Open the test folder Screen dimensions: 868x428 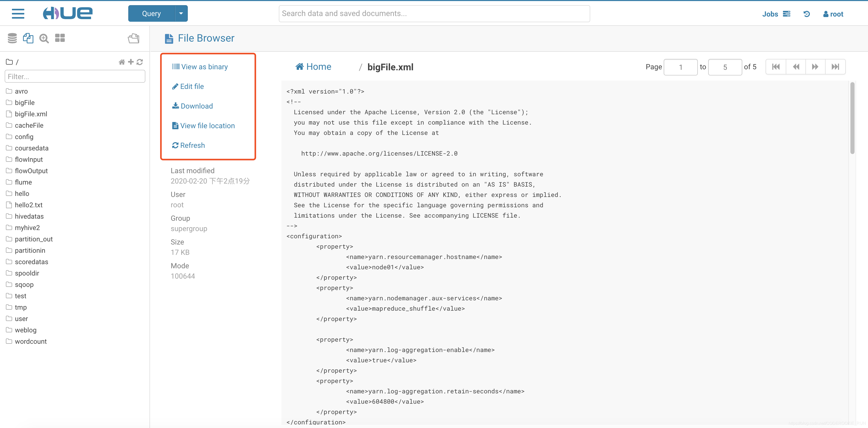pos(20,296)
